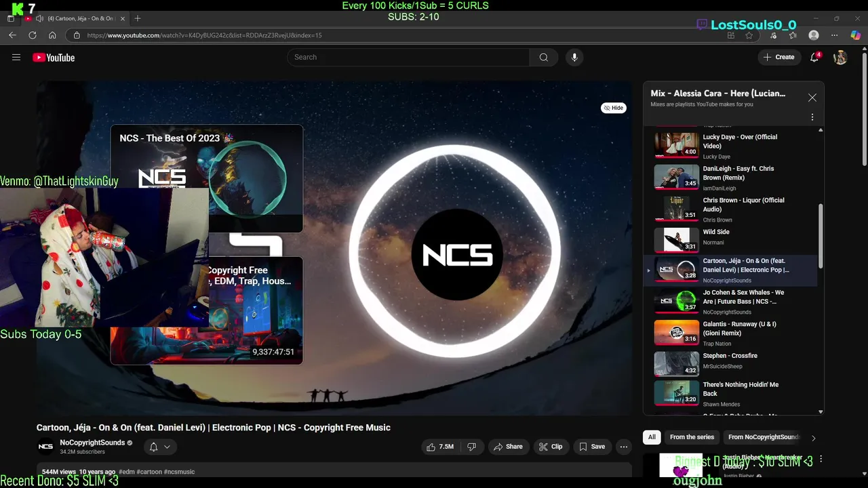Go to YouTube home via logo
This screenshot has height=488, width=868.
[x=54, y=58]
